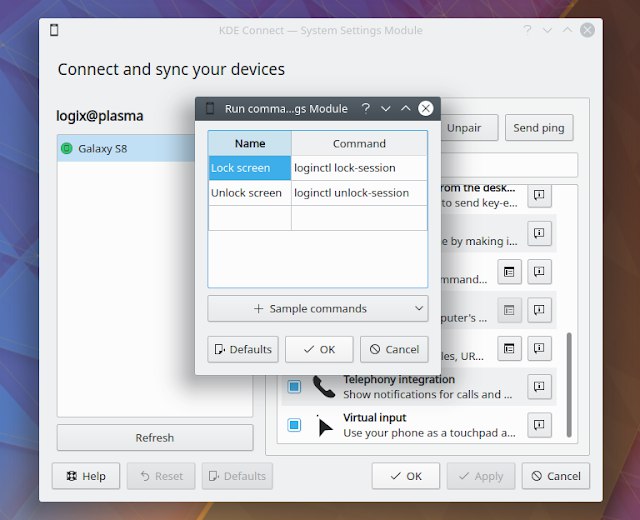Image resolution: width=640 pixels, height=520 pixels.
Task: Click Cancel in KDE Connect main window
Action: click(x=556, y=476)
